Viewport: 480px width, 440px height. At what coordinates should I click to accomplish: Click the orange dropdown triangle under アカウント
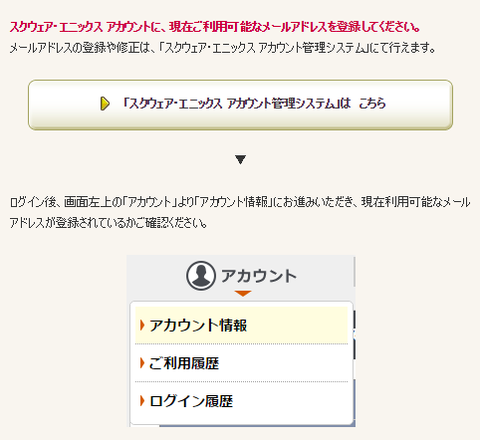tap(242, 294)
